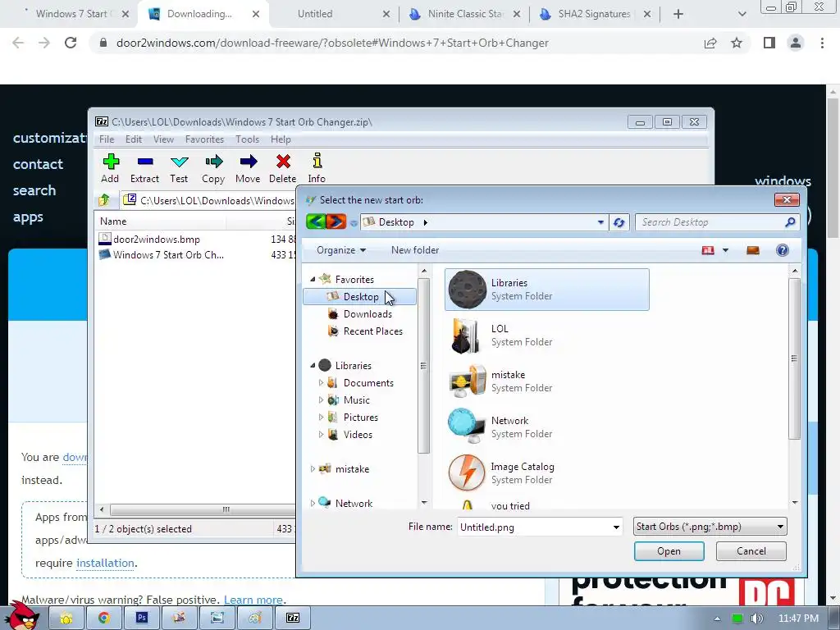Image resolution: width=840 pixels, height=630 pixels.
Task: Click the search magnifier in Search Desktop box
Action: pyautogui.click(x=790, y=222)
